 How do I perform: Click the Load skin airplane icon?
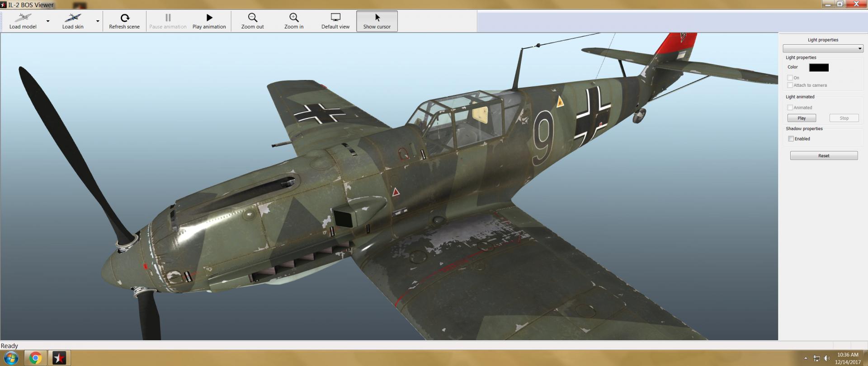point(73,18)
